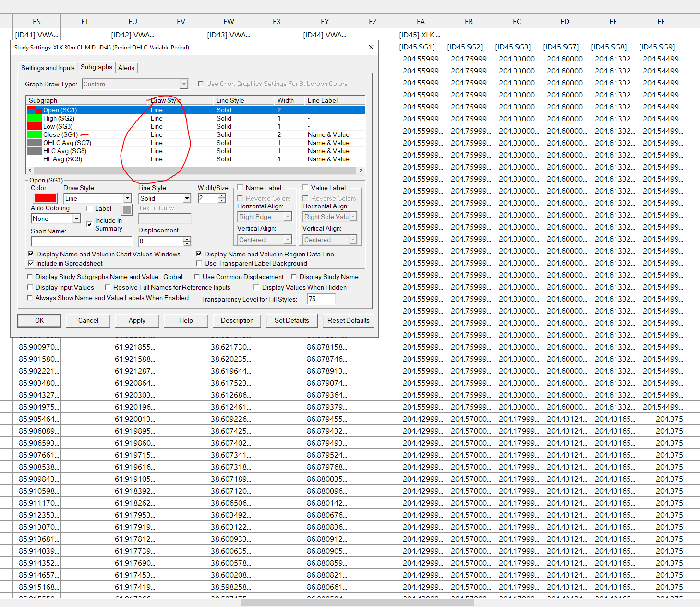
Task: Open the Draw Style dropdown
Action: [127, 198]
